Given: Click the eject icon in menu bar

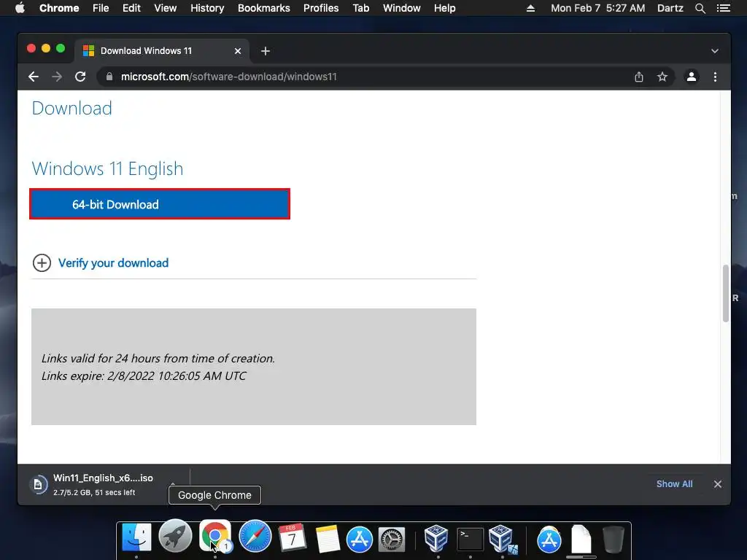Looking at the screenshot, I should click(530, 8).
